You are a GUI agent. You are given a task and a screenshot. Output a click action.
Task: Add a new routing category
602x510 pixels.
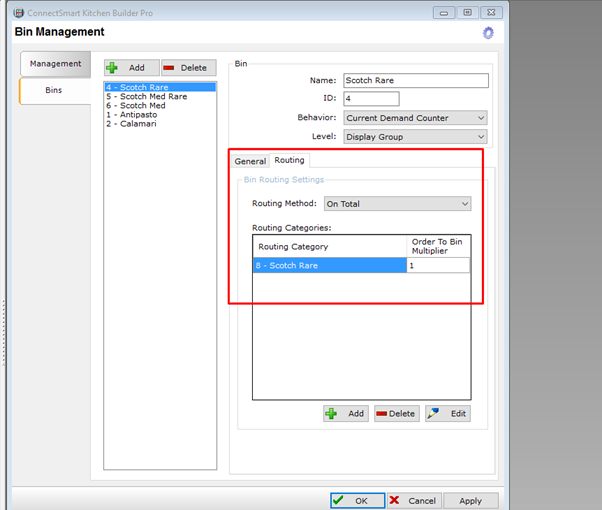(x=346, y=413)
